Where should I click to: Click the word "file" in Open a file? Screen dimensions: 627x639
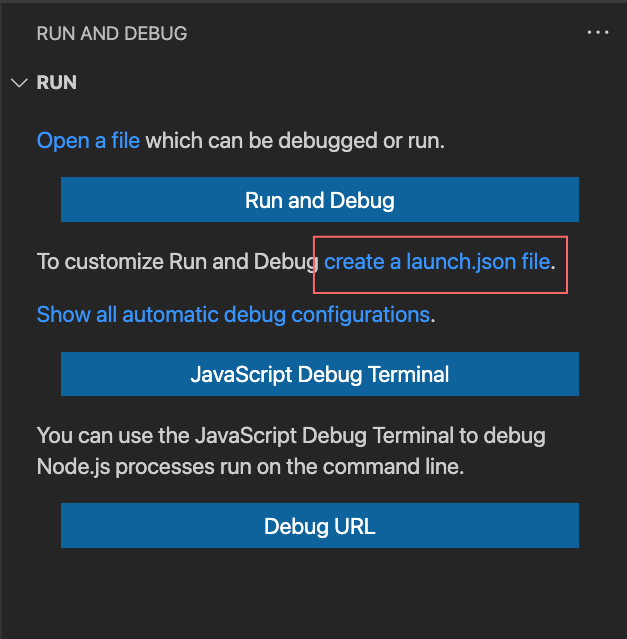(x=126, y=141)
